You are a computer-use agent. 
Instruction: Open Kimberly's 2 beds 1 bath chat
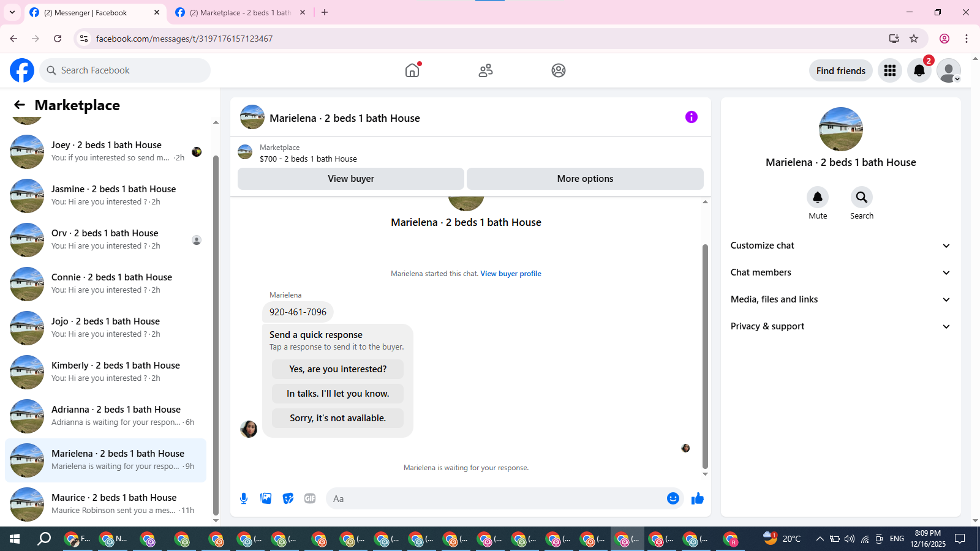coord(105,372)
